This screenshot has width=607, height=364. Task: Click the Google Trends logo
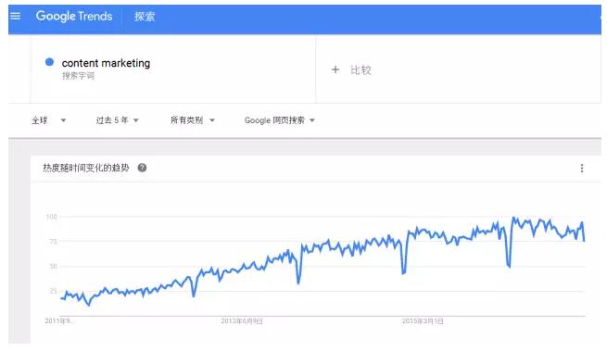coord(74,17)
